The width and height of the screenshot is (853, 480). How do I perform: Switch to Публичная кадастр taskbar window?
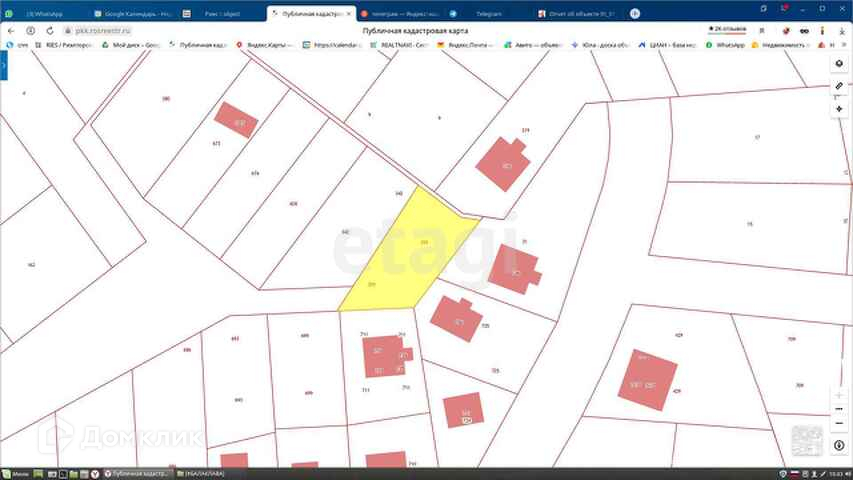[x=138, y=474]
